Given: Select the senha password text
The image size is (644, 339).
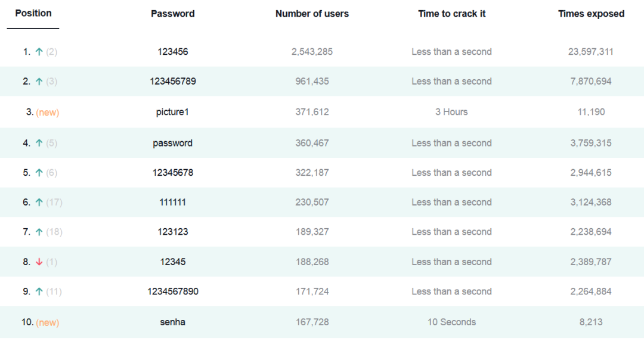Looking at the screenshot, I should pyautogui.click(x=172, y=322).
